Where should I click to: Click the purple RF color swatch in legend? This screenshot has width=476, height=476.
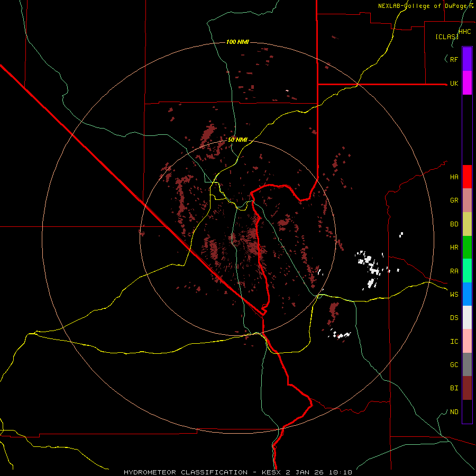[467, 59]
